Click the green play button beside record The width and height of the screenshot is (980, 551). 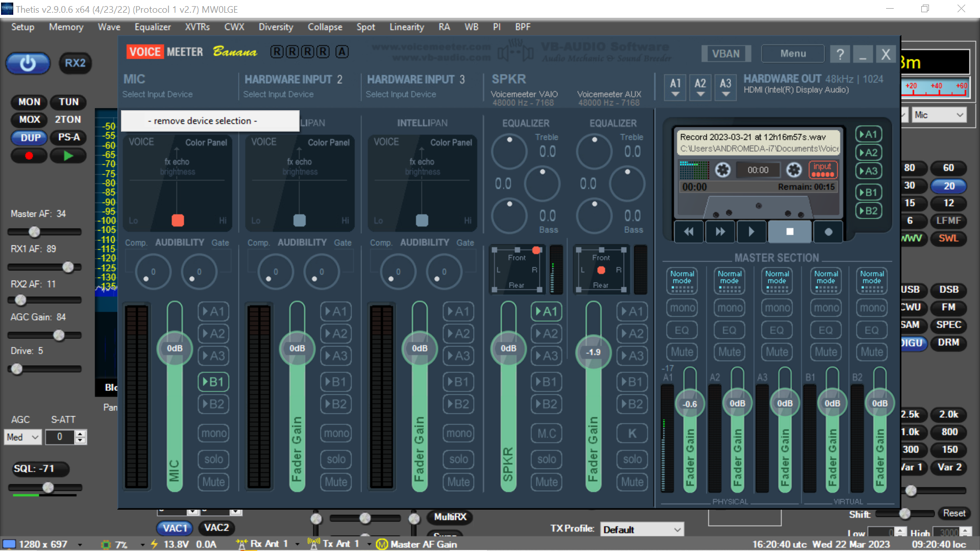click(x=68, y=156)
